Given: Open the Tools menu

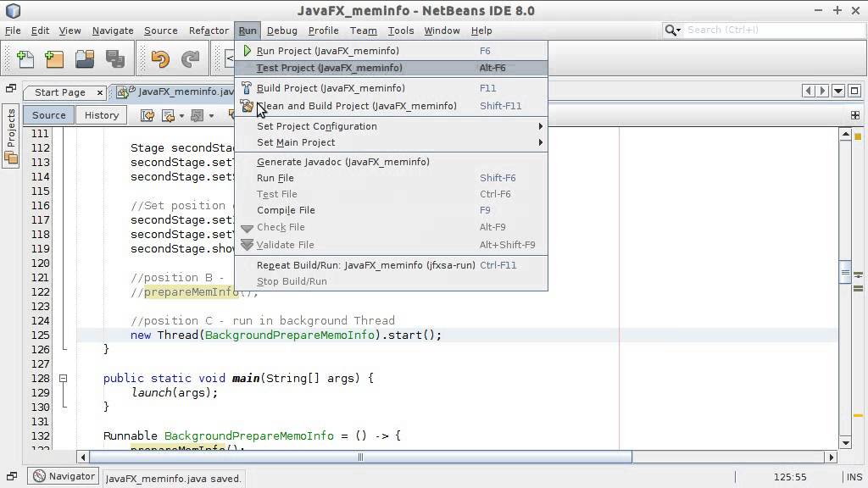Looking at the screenshot, I should (400, 30).
